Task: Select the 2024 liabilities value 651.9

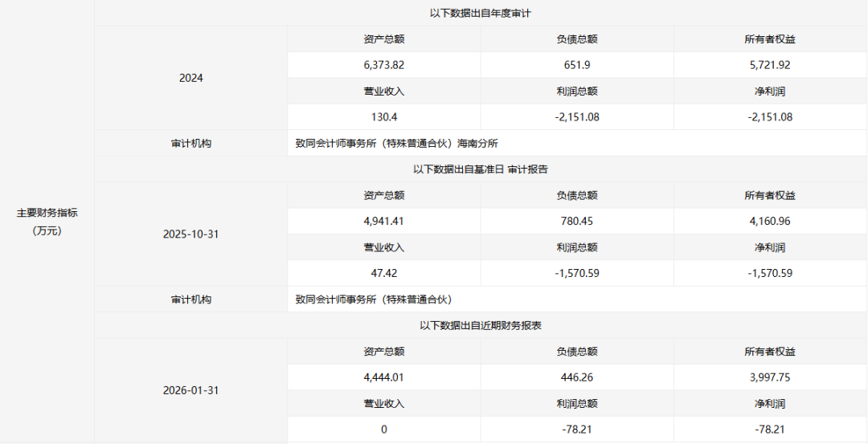Action: (576, 65)
